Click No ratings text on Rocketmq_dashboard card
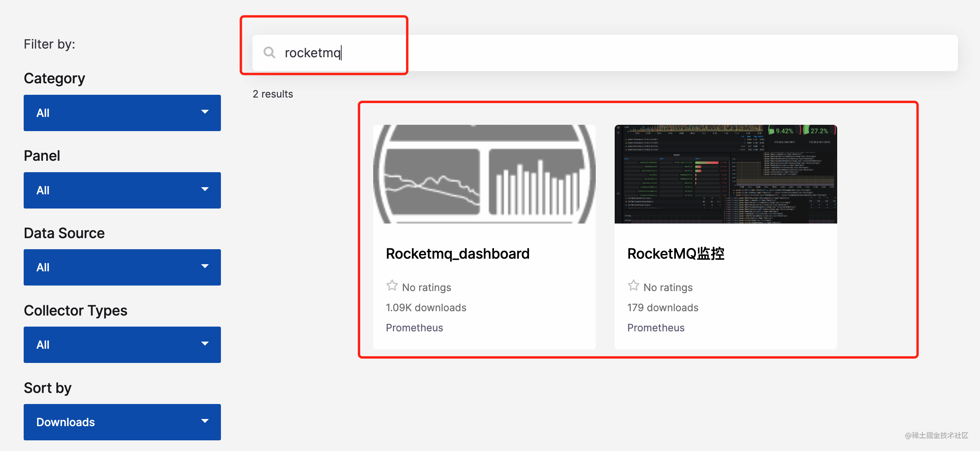The height and width of the screenshot is (451, 980). pos(426,288)
